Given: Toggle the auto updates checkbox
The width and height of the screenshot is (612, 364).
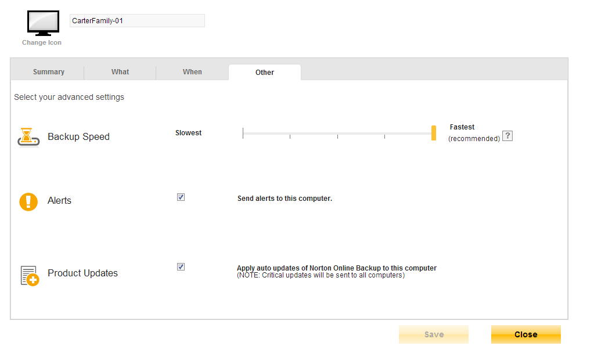Looking at the screenshot, I should click(181, 267).
